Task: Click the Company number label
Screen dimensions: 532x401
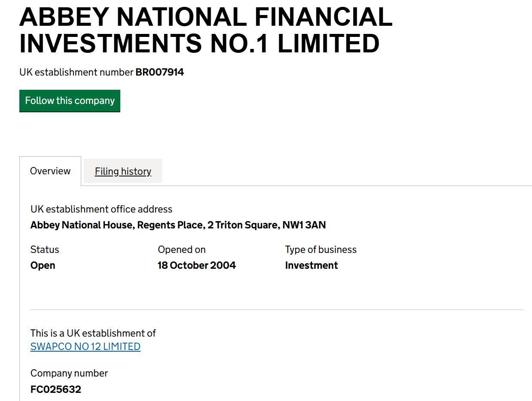Action: coord(69,373)
